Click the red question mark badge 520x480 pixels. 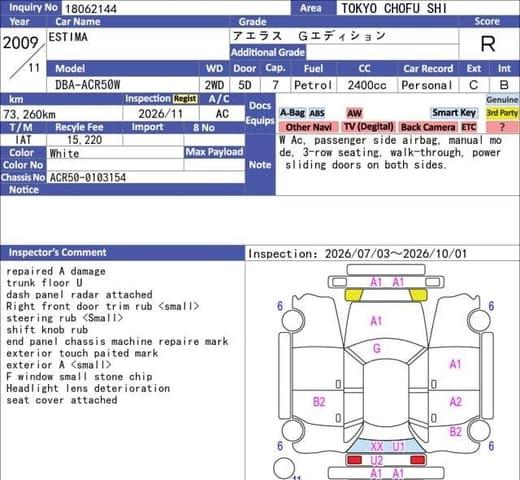coord(502,127)
